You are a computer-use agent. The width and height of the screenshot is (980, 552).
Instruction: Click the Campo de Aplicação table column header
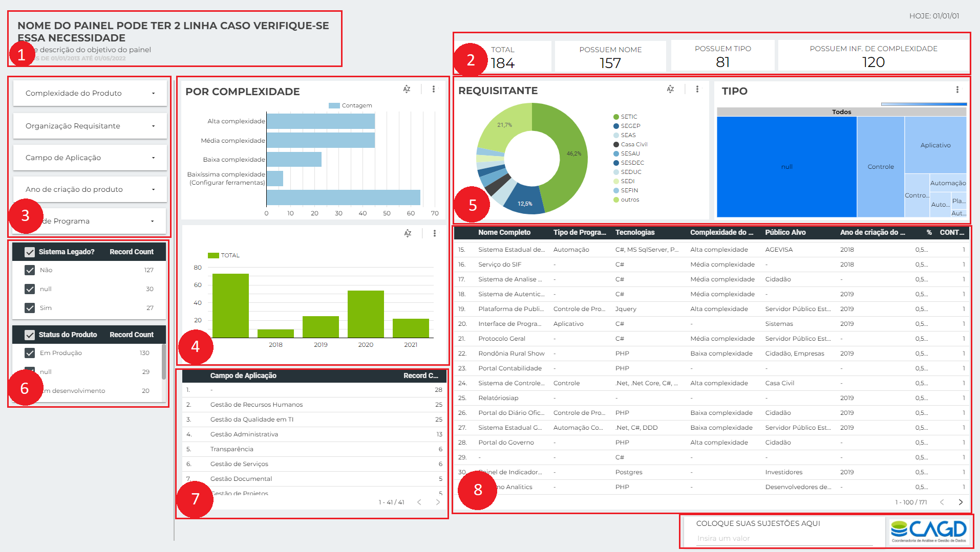click(243, 376)
